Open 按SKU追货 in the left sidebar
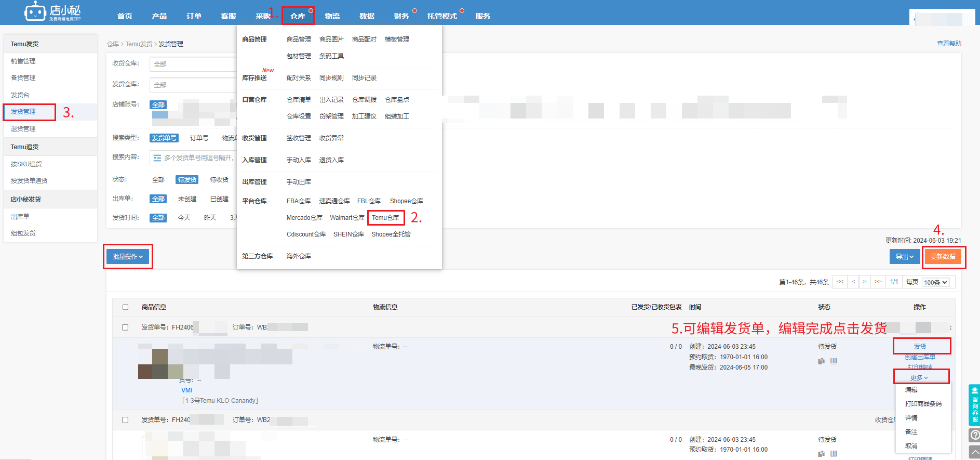 pos(26,164)
